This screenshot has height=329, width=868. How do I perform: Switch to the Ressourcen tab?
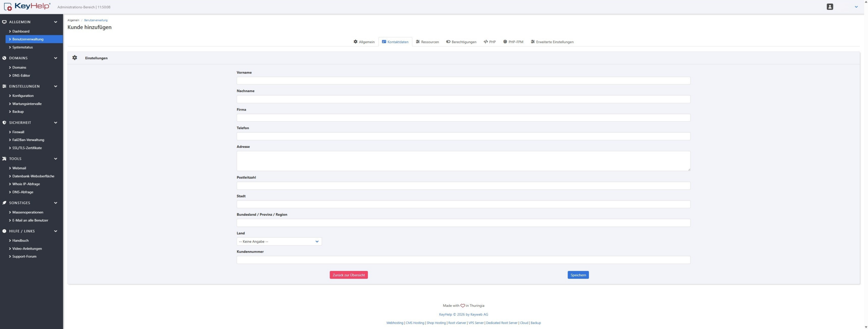coord(427,42)
